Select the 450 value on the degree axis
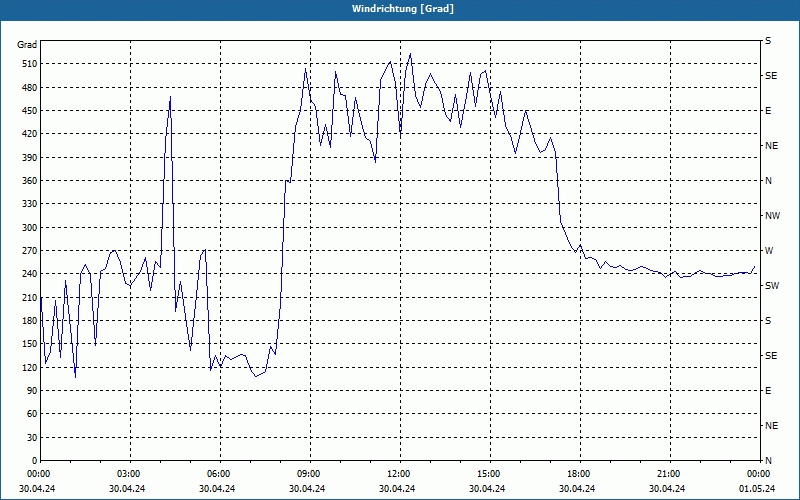This screenshot has width=800, height=500. (29, 111)
